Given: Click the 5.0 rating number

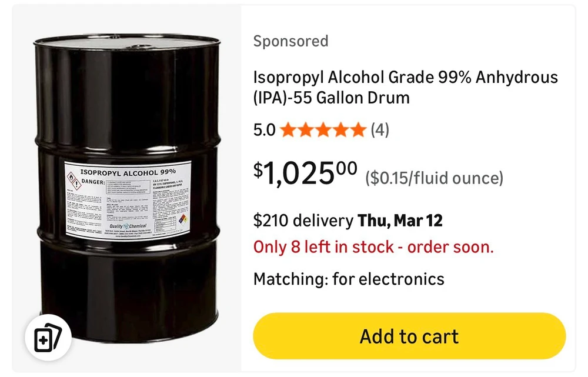Looking at the screenshot, I should 264,129.
